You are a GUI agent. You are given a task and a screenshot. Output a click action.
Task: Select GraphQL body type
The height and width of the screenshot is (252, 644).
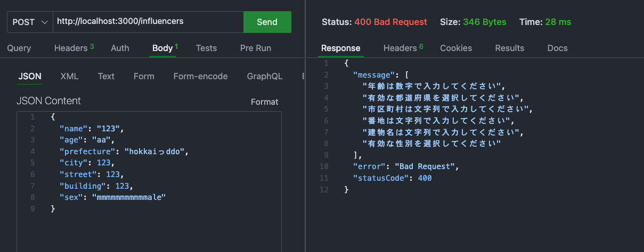pos(265,76)
